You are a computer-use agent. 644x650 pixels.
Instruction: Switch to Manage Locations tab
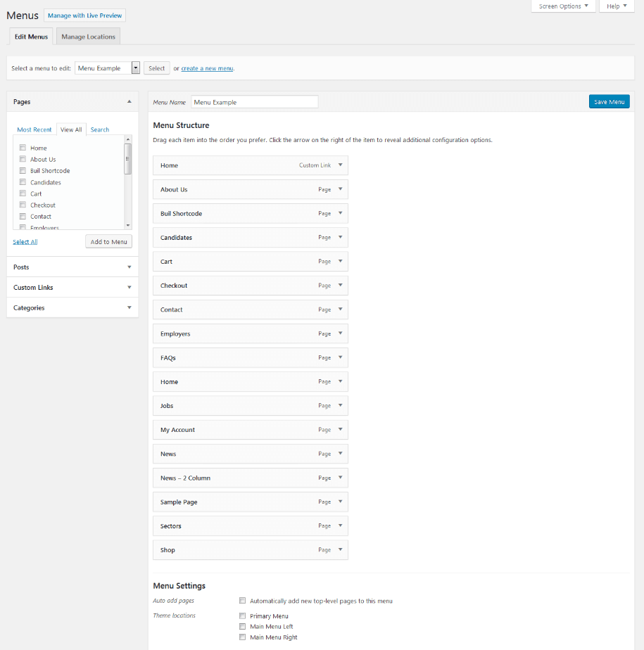click(88, 37)
